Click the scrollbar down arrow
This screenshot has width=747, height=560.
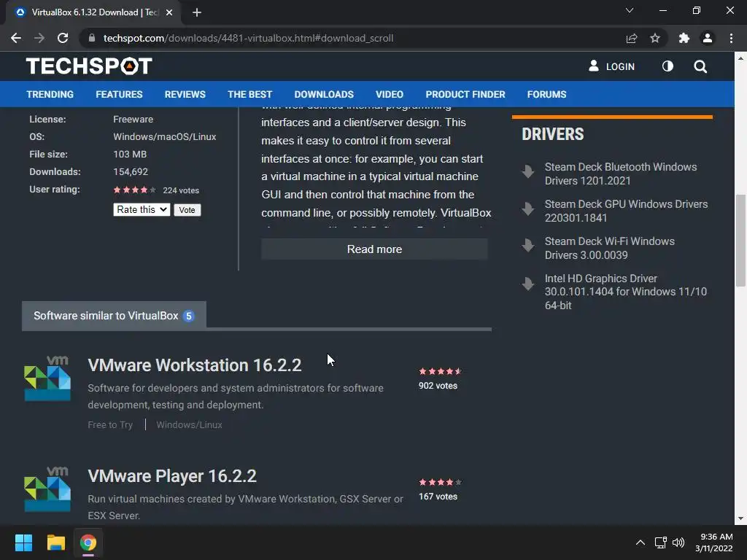coord(740,518)
